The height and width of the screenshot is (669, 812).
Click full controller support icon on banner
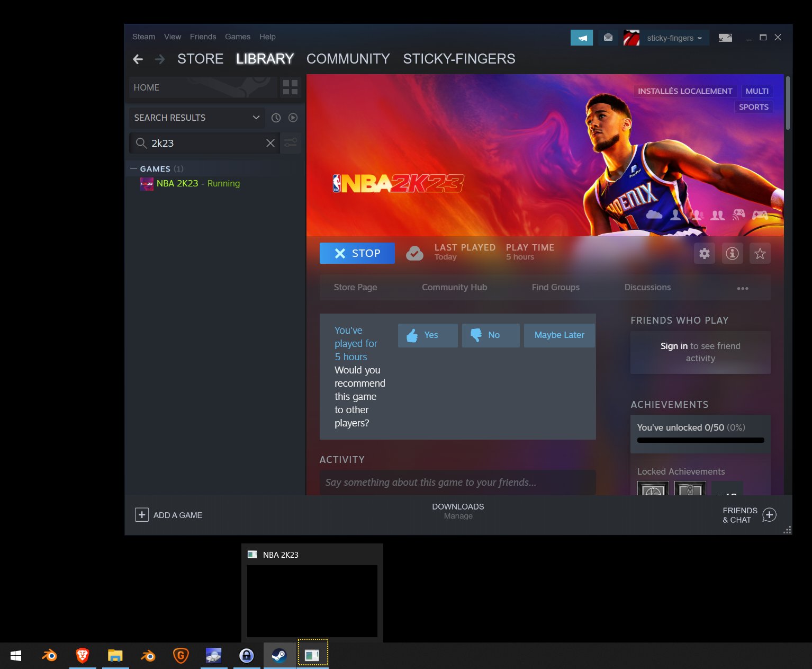click(760, 215)
